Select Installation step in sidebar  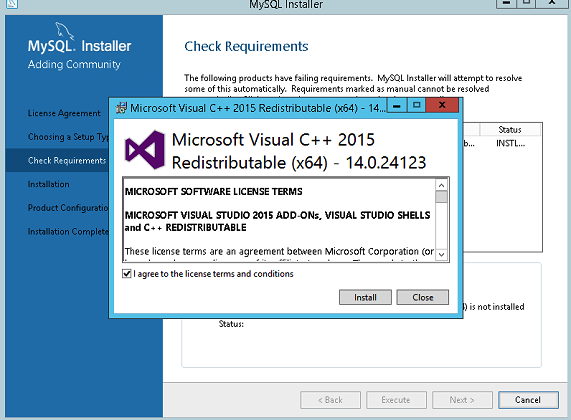pyautogui.click(x=48, y=184)
